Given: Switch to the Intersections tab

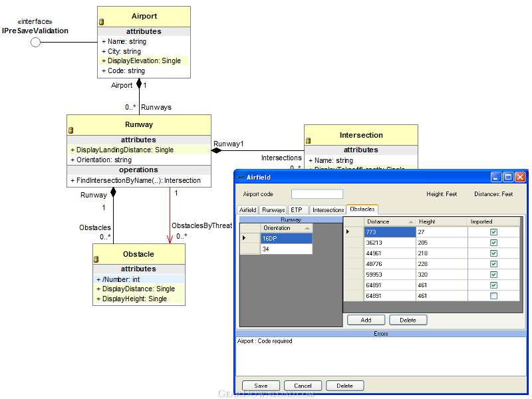Looking at the screenshot, I should (x=328, y=210).
